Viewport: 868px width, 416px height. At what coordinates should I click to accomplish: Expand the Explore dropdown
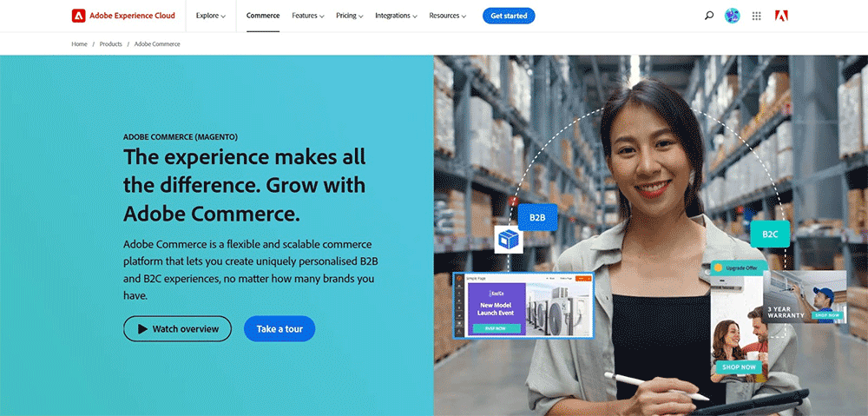coord(211,16)
